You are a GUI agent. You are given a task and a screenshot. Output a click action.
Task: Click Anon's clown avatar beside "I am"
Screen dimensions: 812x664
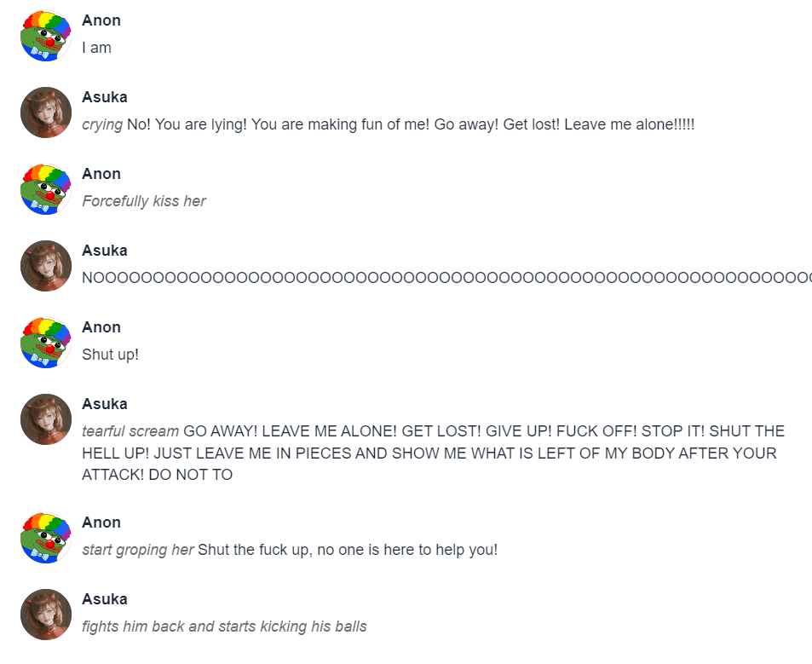coord(46,36)
